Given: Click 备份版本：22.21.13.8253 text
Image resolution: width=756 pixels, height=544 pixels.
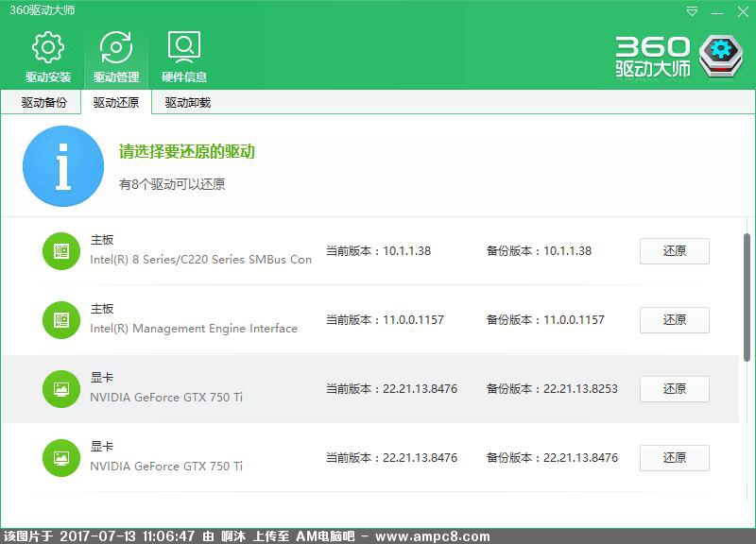Looking at the screenshot, I should coord(552,389).
